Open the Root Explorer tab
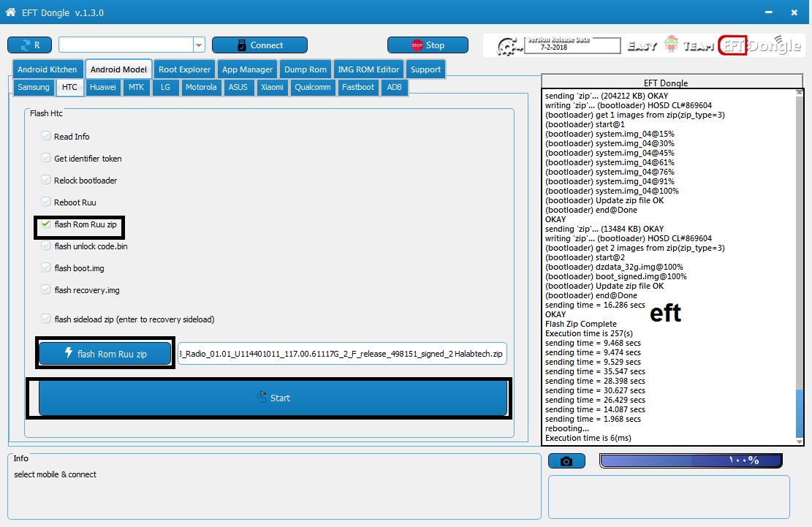The width and height of the screenshot is (812, 527). 184,69
